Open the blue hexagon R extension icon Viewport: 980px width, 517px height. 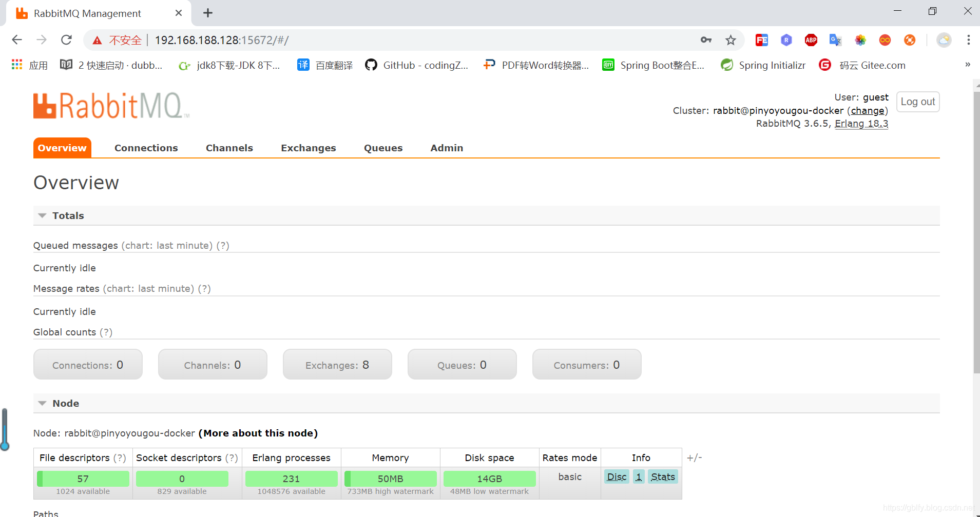point(786,40)
